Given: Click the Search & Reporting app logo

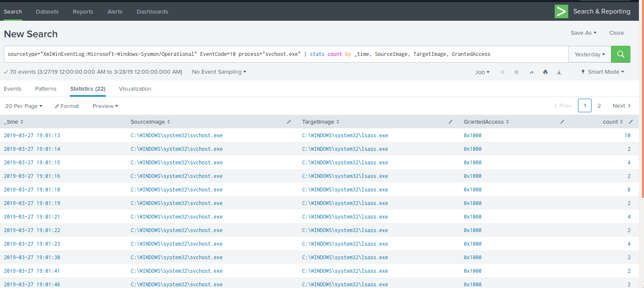Looking at the screenshot, I should point(561,11).
